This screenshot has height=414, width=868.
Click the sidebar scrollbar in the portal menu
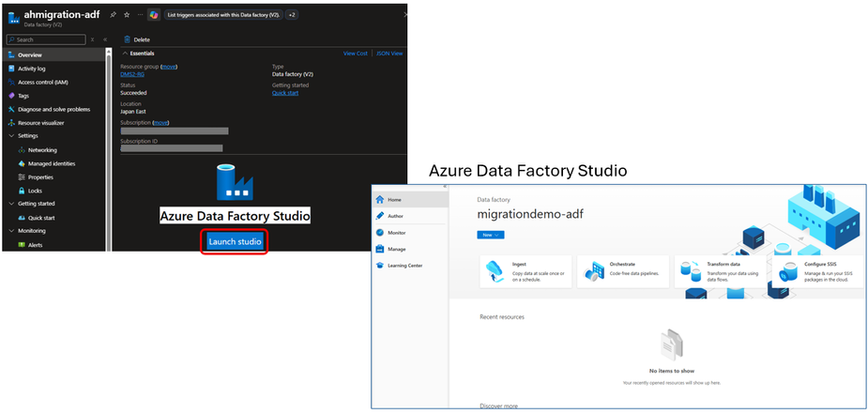tap(108, 149)
